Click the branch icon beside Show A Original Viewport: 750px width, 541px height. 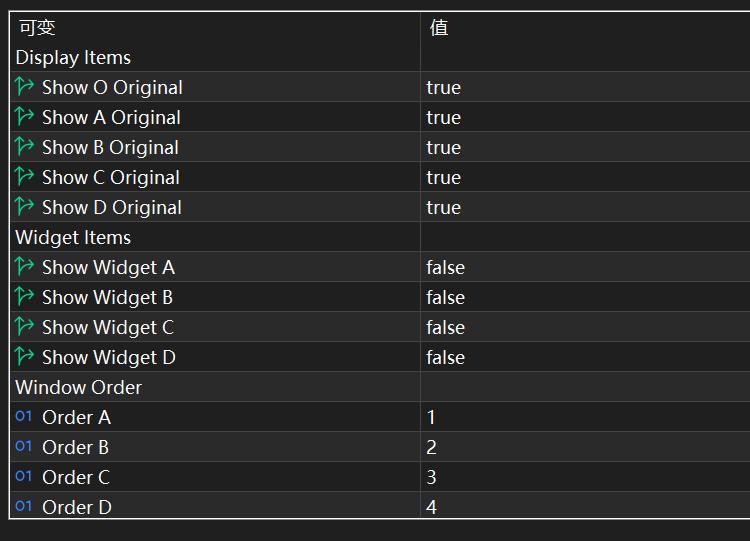click(x=25, y=117)
